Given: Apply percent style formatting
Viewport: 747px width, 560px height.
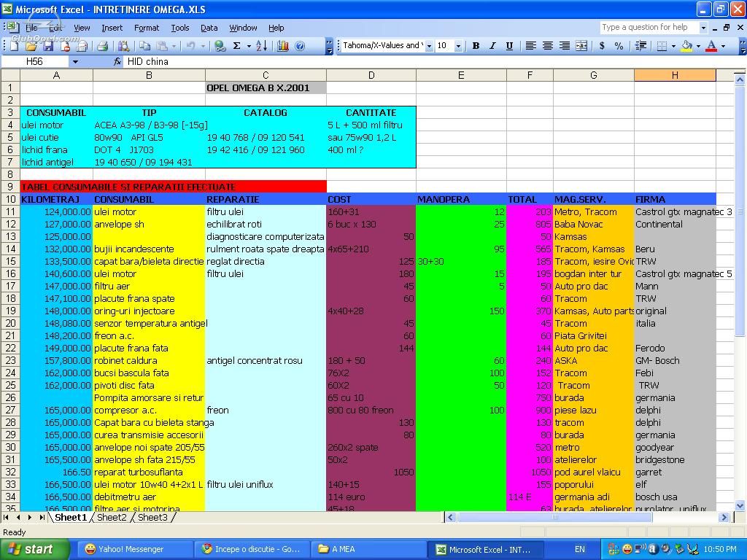Looking at the screenshot, I should pos(619,46).
